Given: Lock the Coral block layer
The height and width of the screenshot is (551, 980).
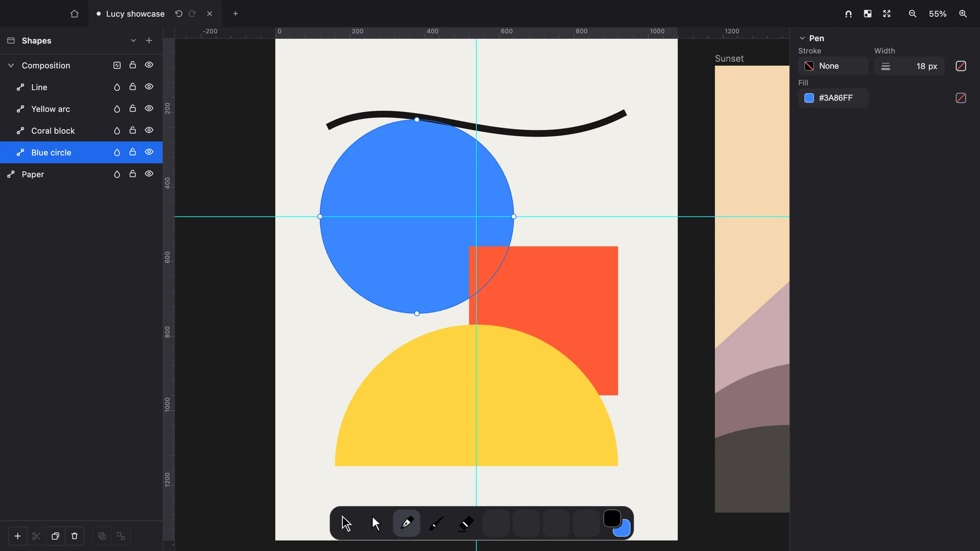Looking at the screenshot, I should [x=132, y=130].
